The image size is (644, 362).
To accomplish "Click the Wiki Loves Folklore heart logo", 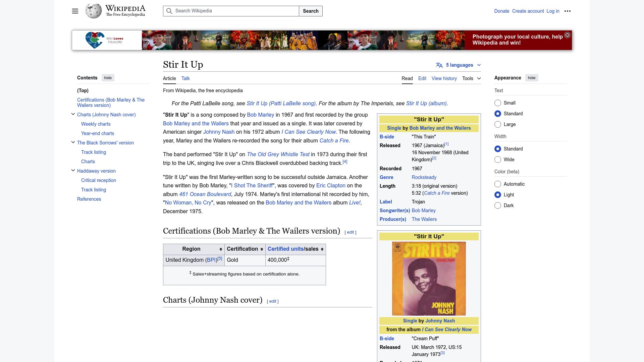I will (95, 40).
